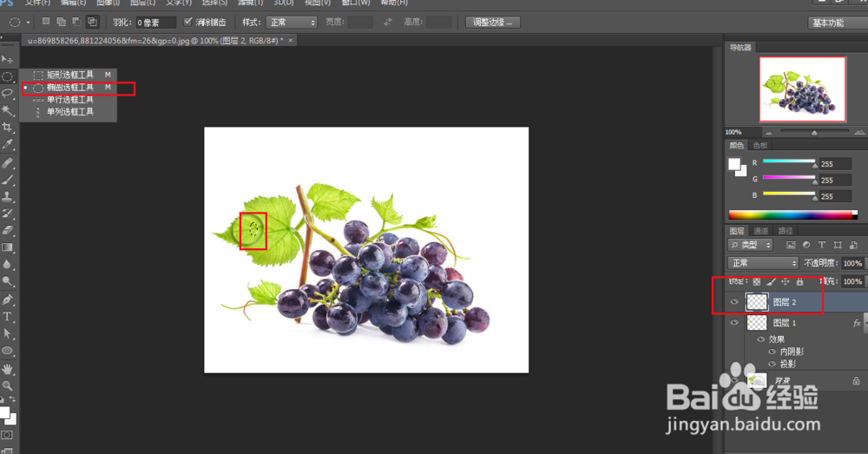This screenshot has height=454, width=868.
Task: Toggle 投影 effect visibility eye
Action: point(773,364)
